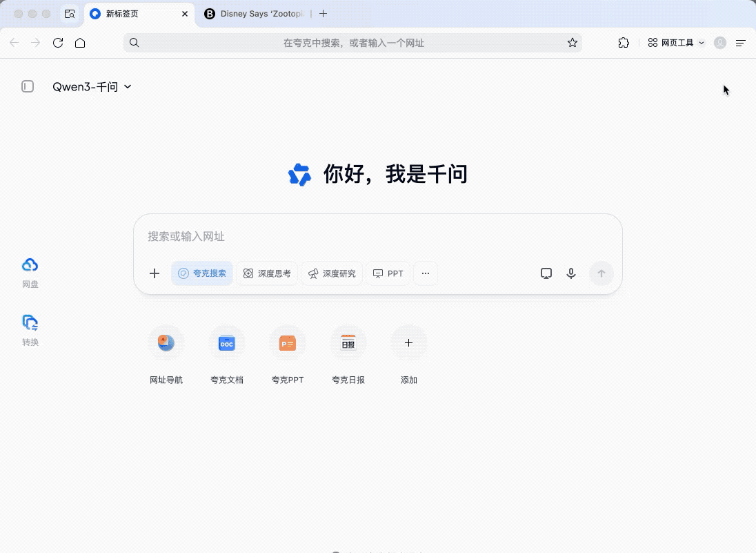The image size is (756, 553).
Task: Reload the current page
Action: click(58, 43)
